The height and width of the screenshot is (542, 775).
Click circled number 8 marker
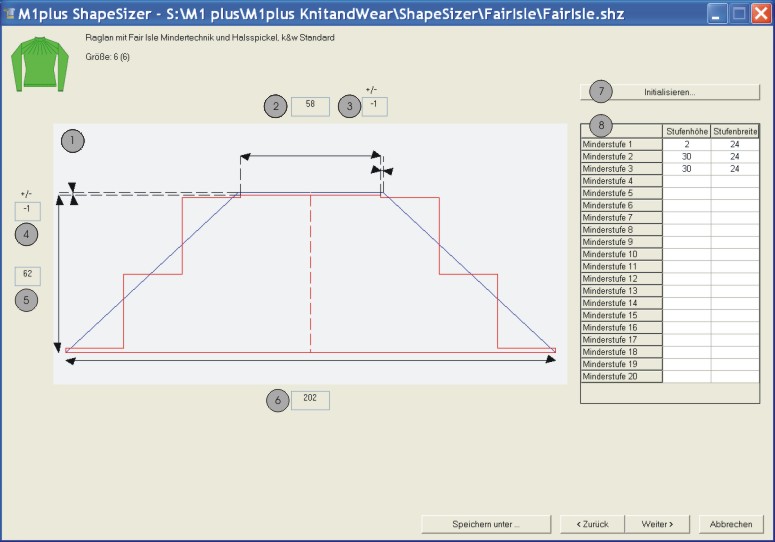click(601, 125)
